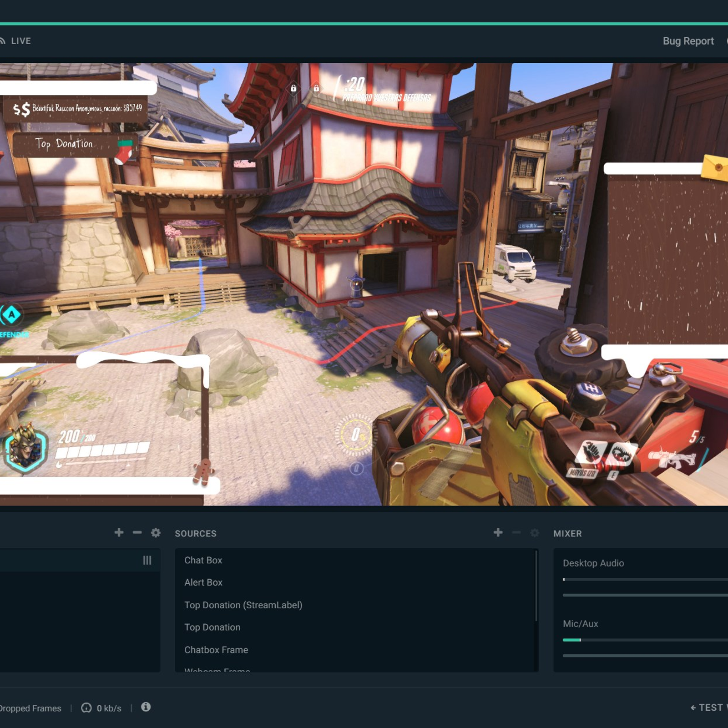
Task: Click the MIXER panel heading
Action: (x=567, y=533)
